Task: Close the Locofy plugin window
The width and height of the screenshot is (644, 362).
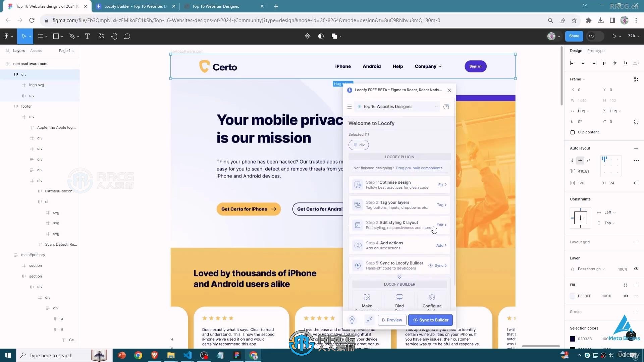Action: pyautogui.click(x=449, y=90)
